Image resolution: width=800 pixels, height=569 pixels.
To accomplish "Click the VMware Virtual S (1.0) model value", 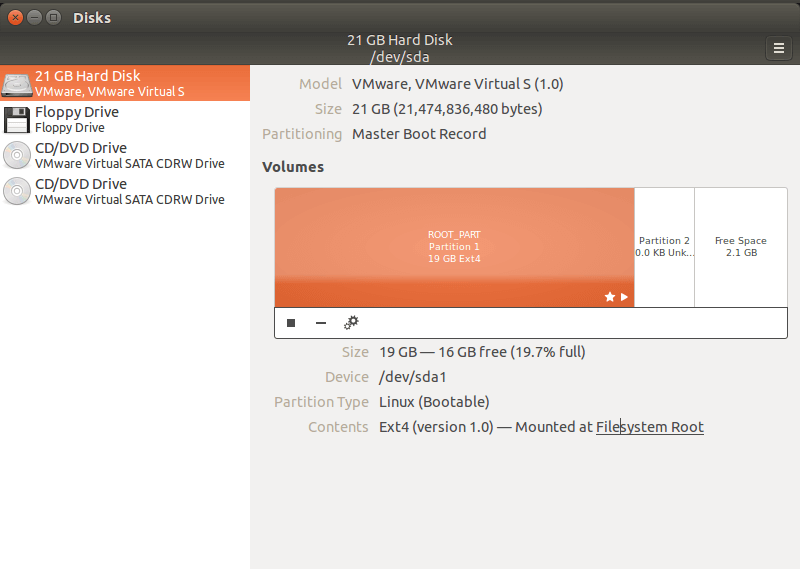I will coord(458,84).
